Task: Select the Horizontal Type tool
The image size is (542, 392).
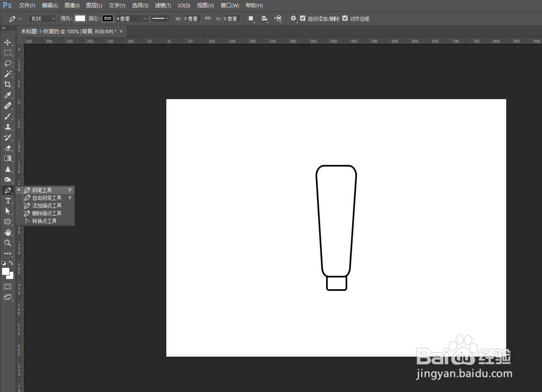Action: [8, 201]
